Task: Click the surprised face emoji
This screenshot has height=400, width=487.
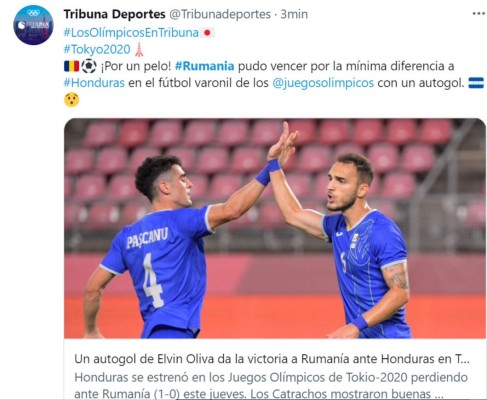Action: (72, 100)
